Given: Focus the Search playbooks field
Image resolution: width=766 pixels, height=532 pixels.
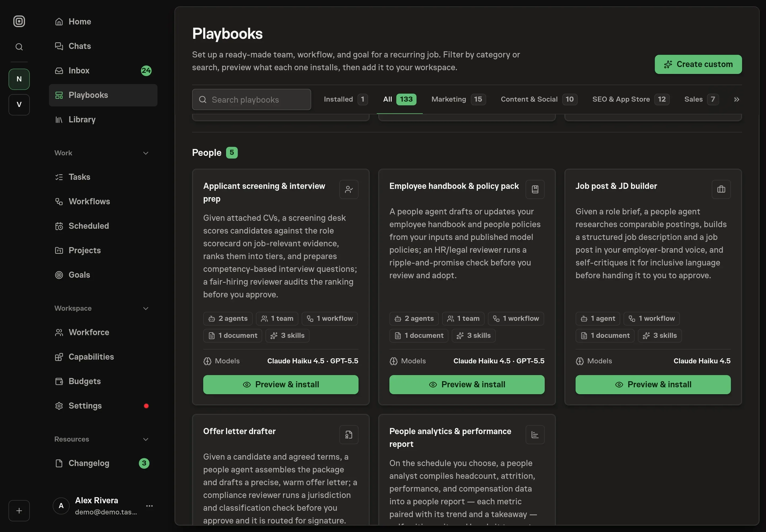Looking at the screenshot, I should coord(251,100).
